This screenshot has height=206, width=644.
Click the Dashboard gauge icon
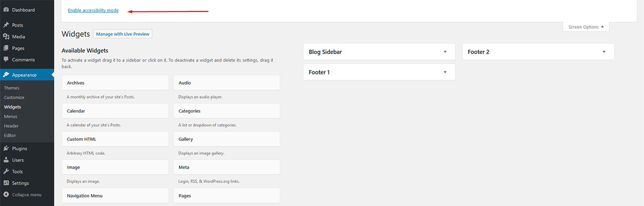coord(6,10)
